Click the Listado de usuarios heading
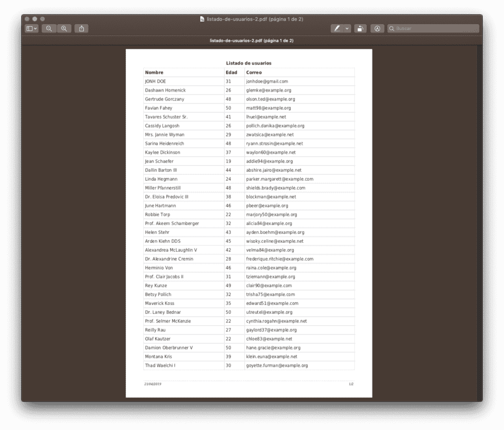The width and height of the screenshot is (504, 430). click(249, 63)
